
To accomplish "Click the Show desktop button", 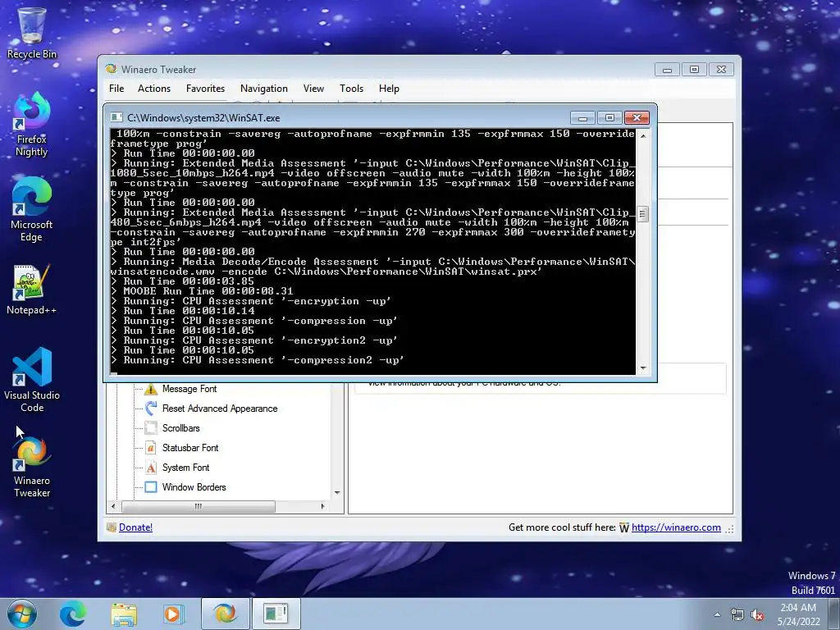I will click(834, 614).
